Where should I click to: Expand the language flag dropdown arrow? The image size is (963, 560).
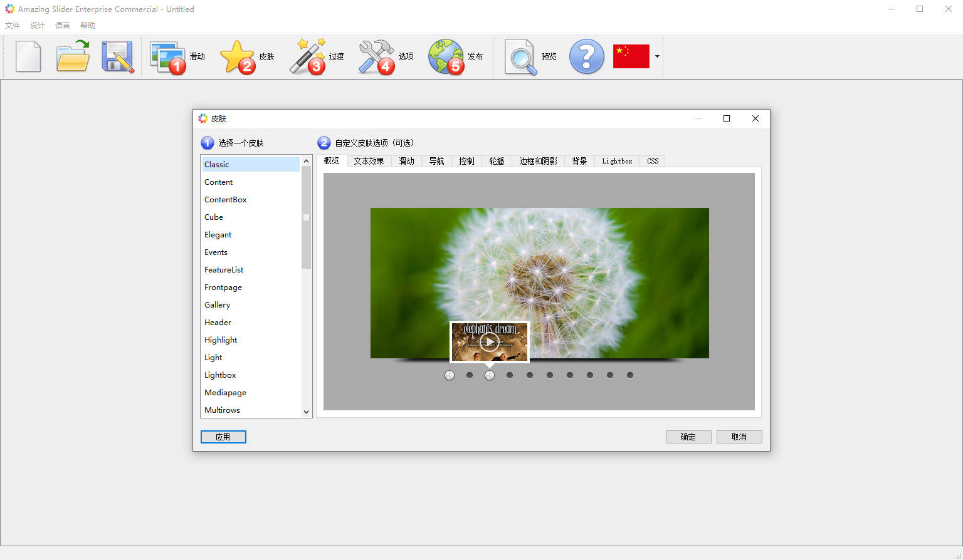(x=657, y=56)
